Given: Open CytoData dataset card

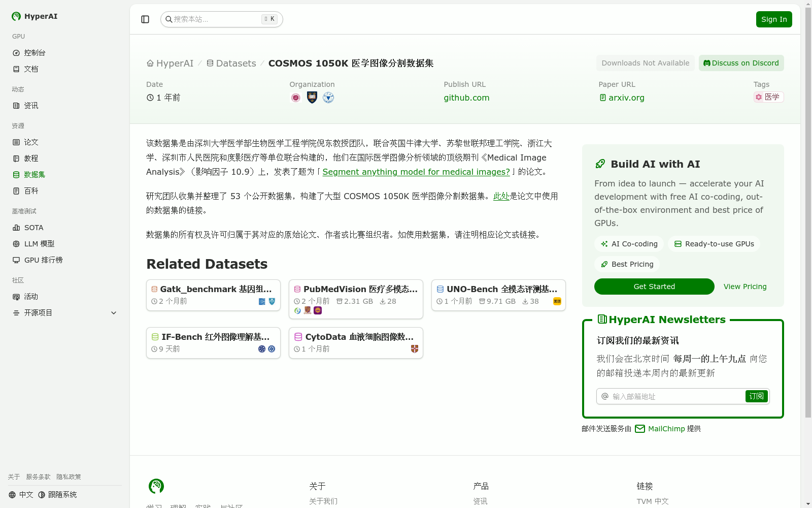Looking at the screenshot, I should tap(356, 343).
